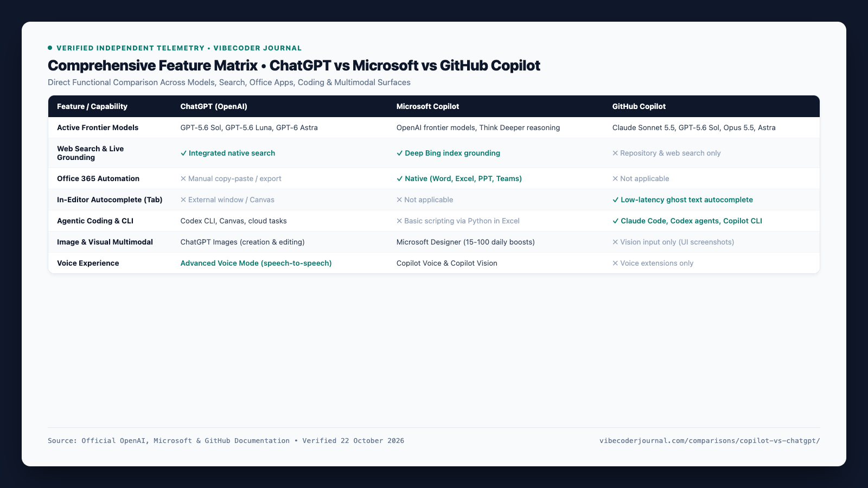Screen dimensions: 868x488
Task: Click 'Microsoft Designer (15-100 daily boosts)' cell
Action: (x=465, y=242)
